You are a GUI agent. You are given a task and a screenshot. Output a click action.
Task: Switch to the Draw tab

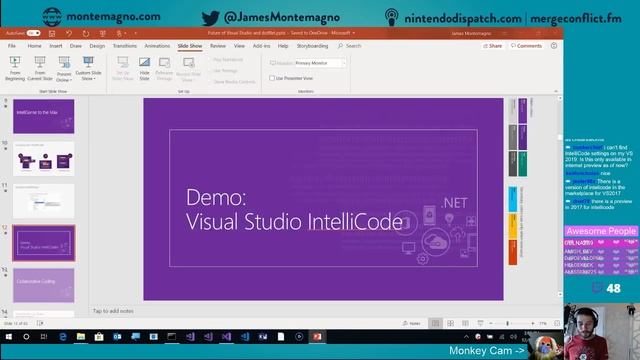click(76, 46)
